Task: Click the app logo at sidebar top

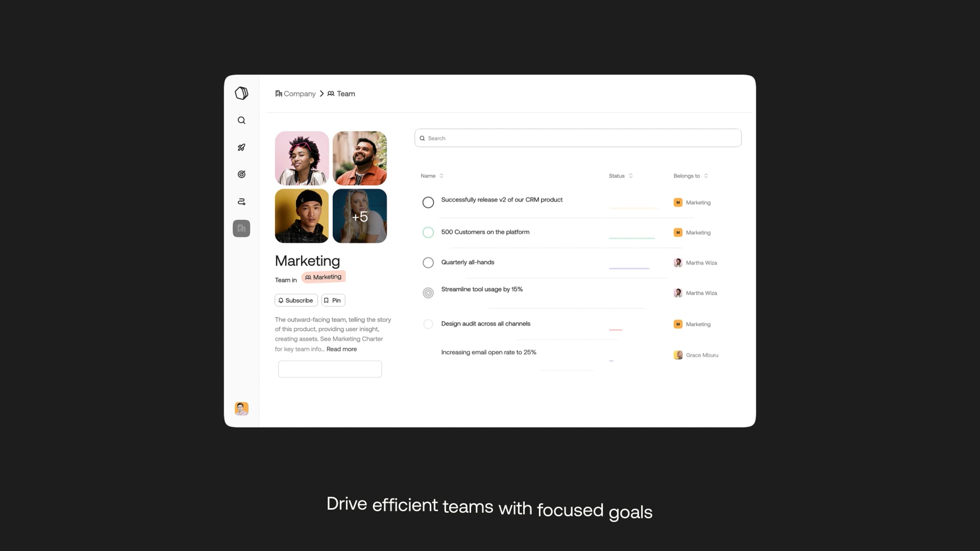Action: click(x=241, y=93)
